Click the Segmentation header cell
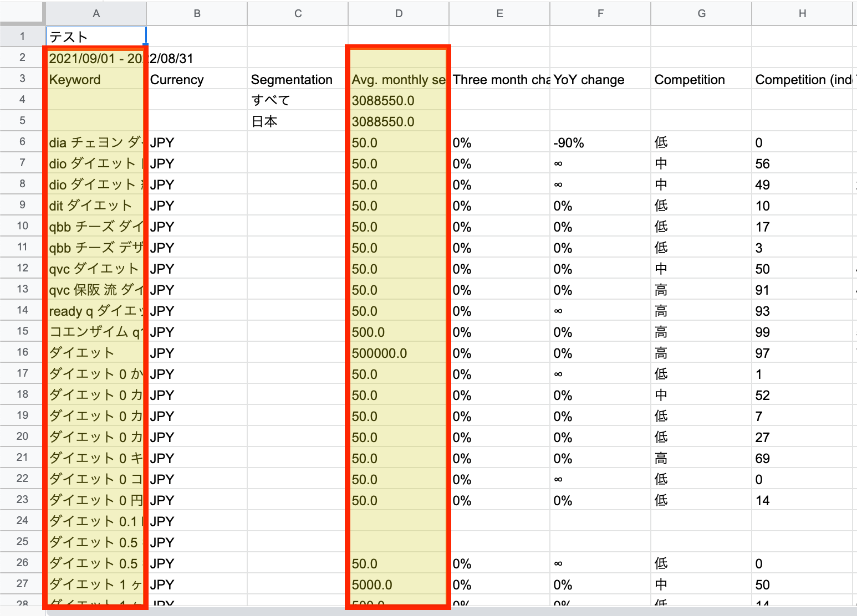 [298, 79]
